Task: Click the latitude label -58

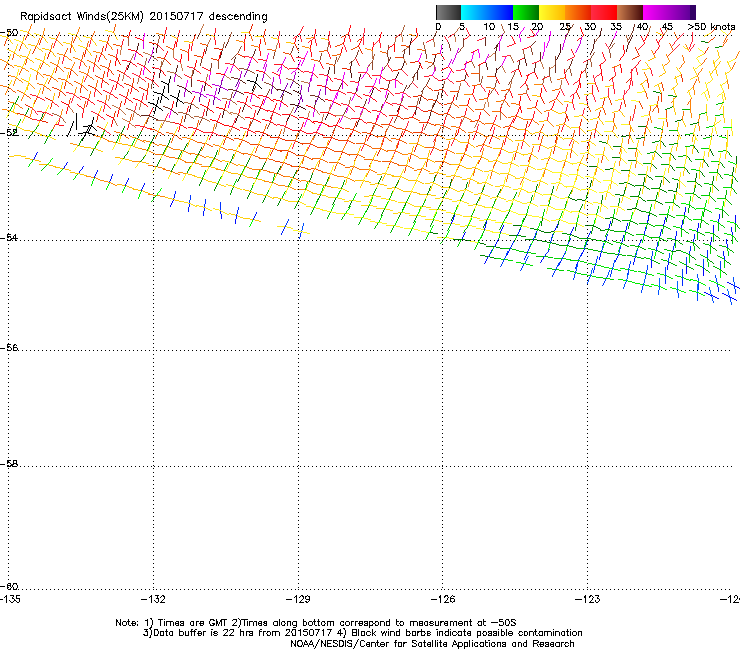Action: pos(9,464)
